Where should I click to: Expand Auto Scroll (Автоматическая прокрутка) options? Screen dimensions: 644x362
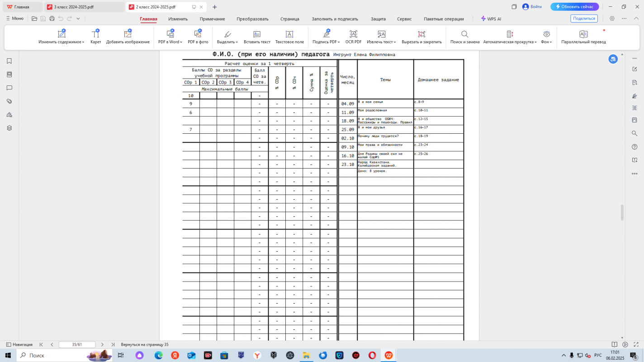[535, 42]
